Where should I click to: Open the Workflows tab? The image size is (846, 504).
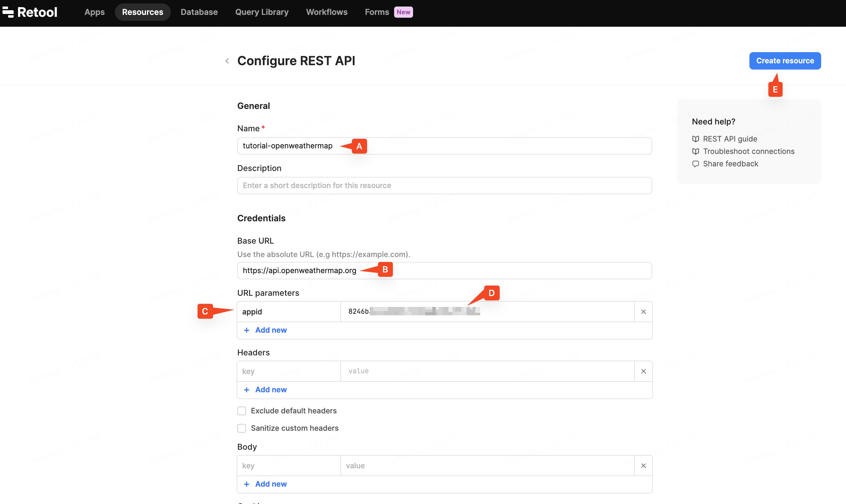coord(326,12)
